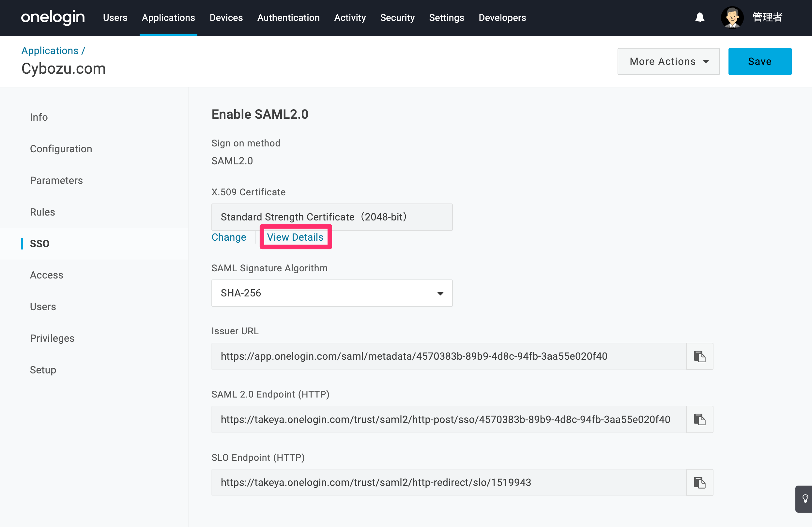Click the blue Save button

click(x=760, y=61)
